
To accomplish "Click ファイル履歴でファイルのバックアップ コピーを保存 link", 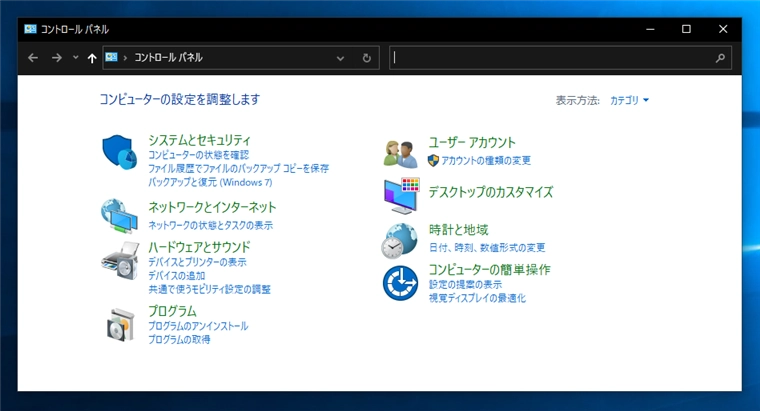I will (238, 168).
